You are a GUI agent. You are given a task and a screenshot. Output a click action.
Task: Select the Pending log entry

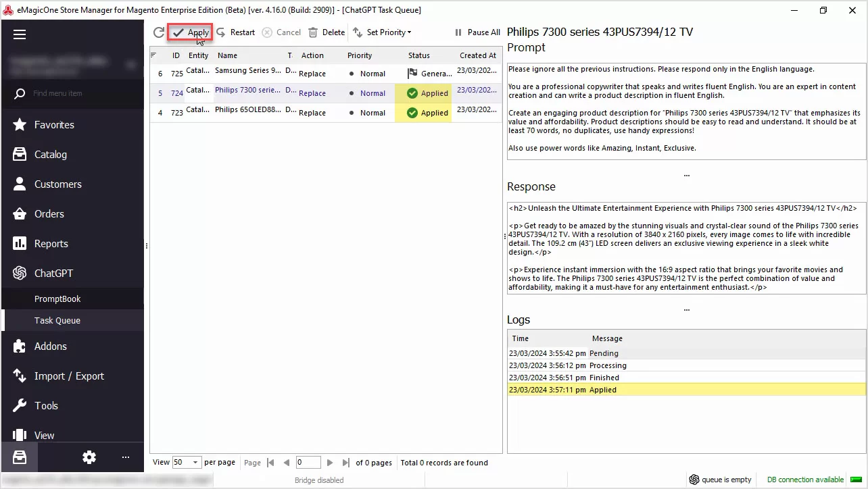pyautogui.click(x=687, y=353)
